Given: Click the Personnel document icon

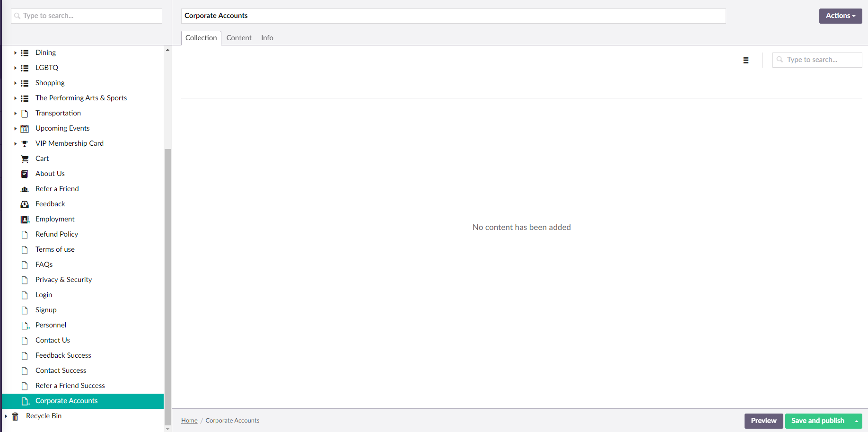Looking at the screenshot, I should pyautogui.click(x=25, y=326).
